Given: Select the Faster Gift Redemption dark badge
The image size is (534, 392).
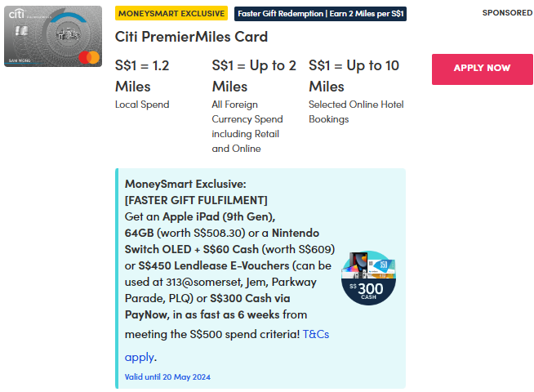Looking at the screenshot, I should point(319,13).
